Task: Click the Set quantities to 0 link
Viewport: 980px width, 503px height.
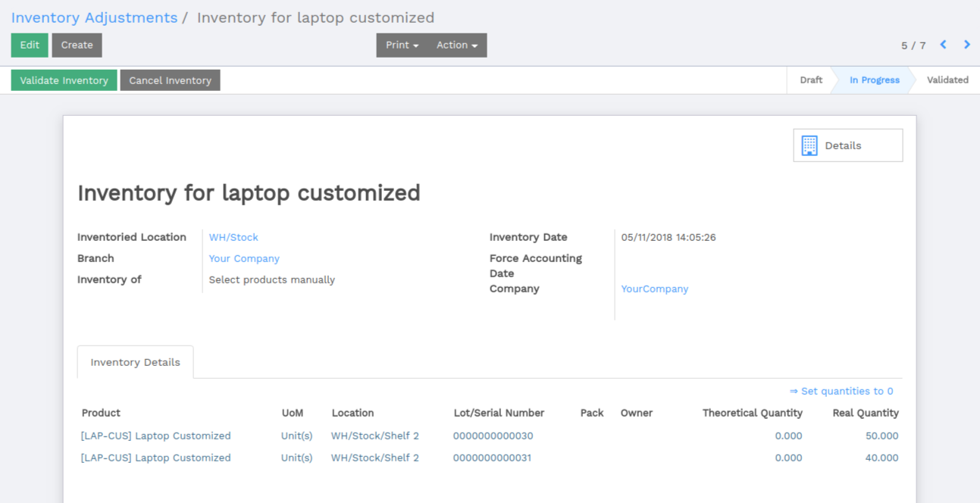Action: (841, 391)
